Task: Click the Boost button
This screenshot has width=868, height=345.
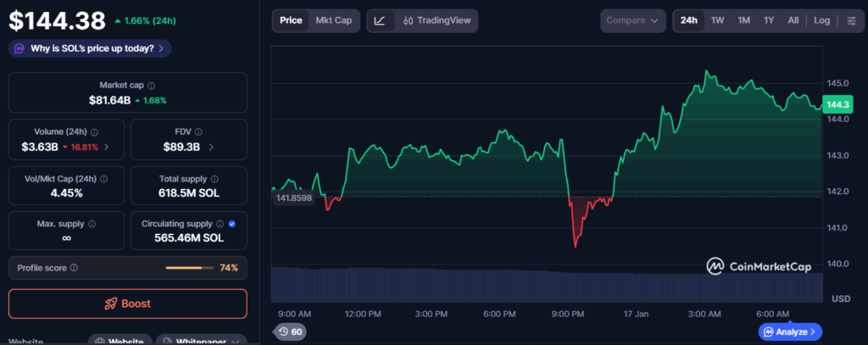Action: coord(128,303)
